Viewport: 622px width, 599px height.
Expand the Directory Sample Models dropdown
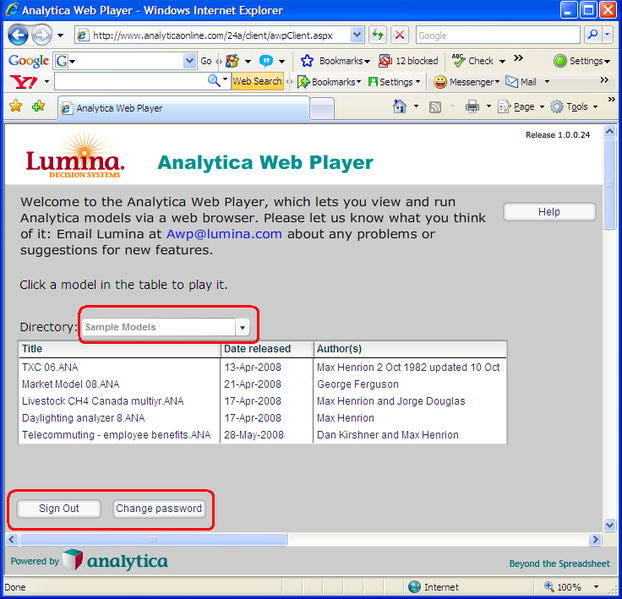pyautogui.click(x=242, y=328)
